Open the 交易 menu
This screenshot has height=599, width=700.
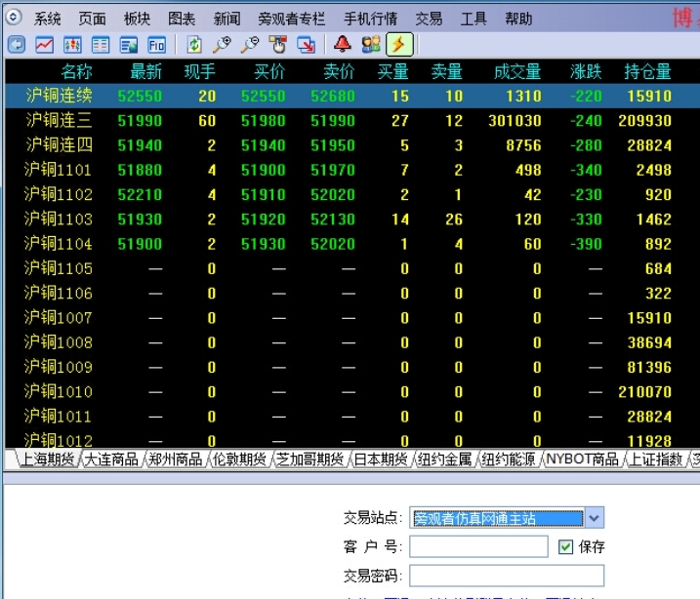[429, 19]
